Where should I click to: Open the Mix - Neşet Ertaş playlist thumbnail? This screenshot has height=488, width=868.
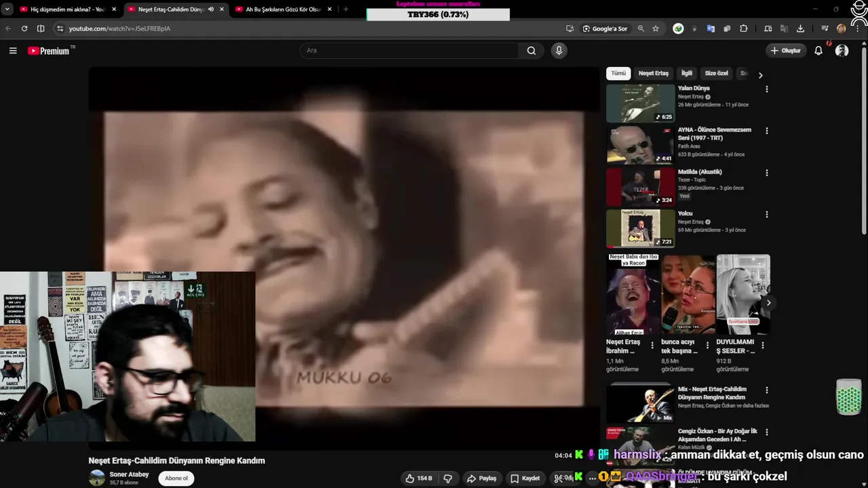click(641, 404)
